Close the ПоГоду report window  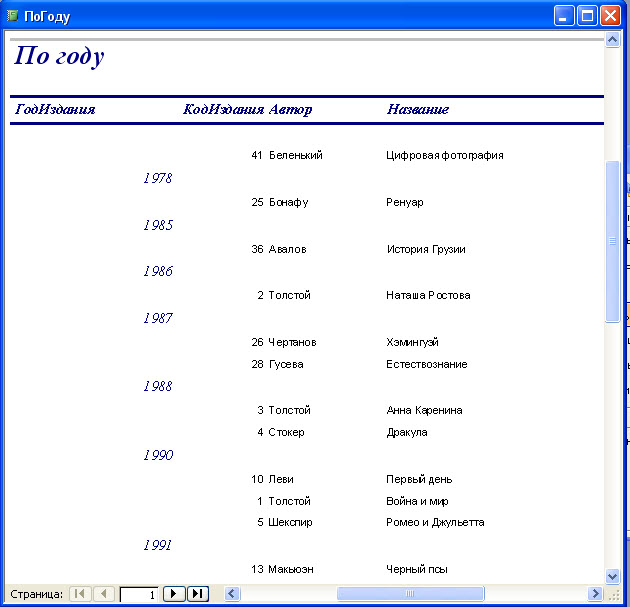pos(610,16)
